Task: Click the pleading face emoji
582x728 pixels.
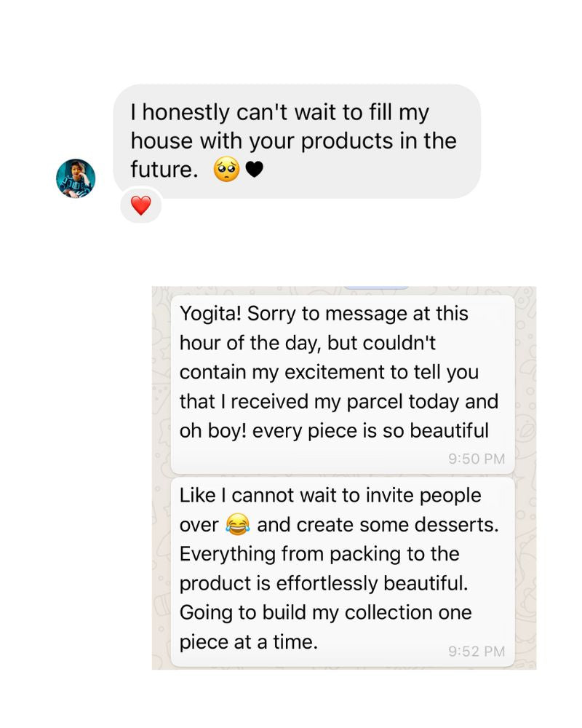Action: (x=226, y=170)
